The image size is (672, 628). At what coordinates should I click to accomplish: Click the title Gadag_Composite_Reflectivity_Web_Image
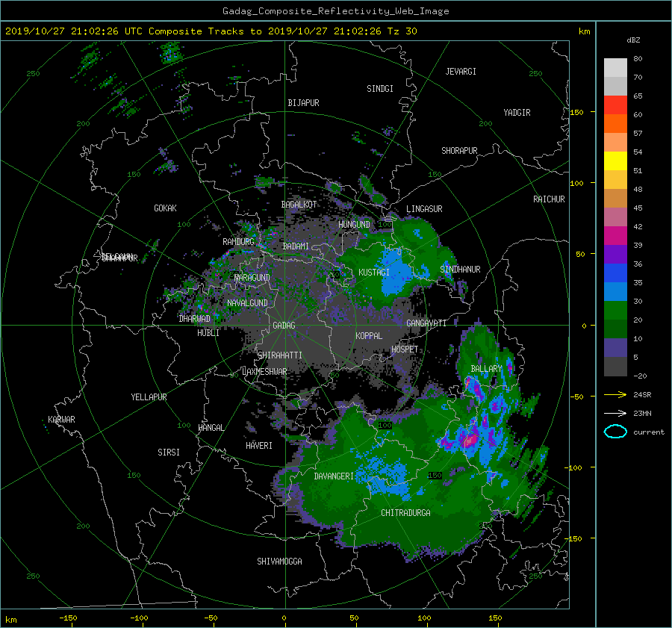335,11
